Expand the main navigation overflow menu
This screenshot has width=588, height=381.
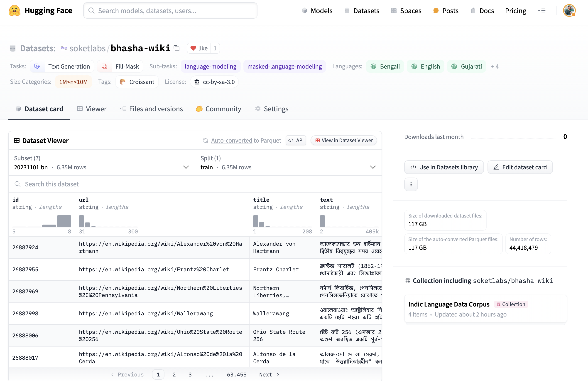[541, 11]
